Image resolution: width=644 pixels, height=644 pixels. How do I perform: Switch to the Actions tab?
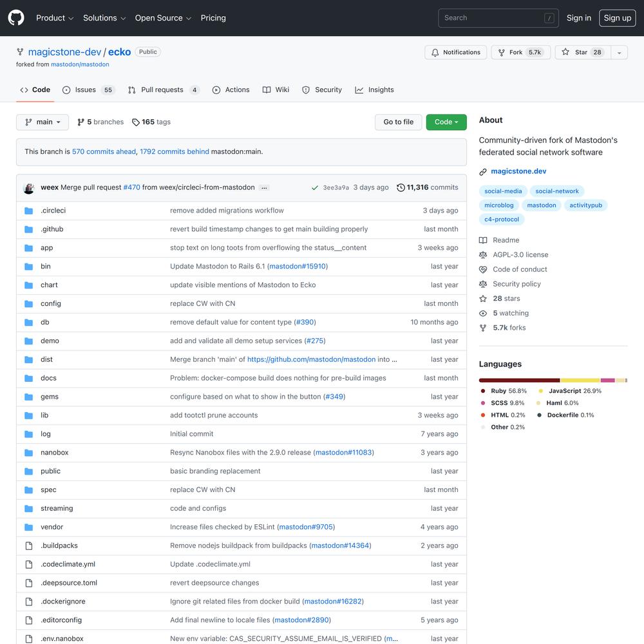coord(231,90)
